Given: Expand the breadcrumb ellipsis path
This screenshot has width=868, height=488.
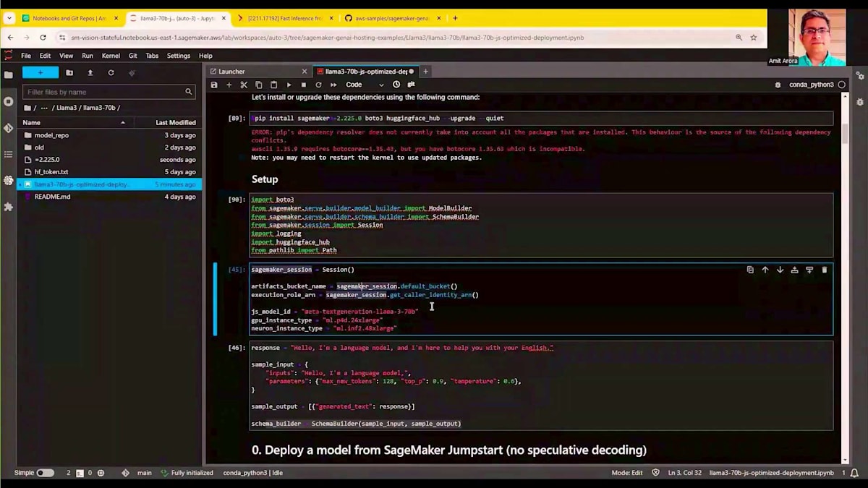Looking at the screenshot, I should click(x=44, y=108).
